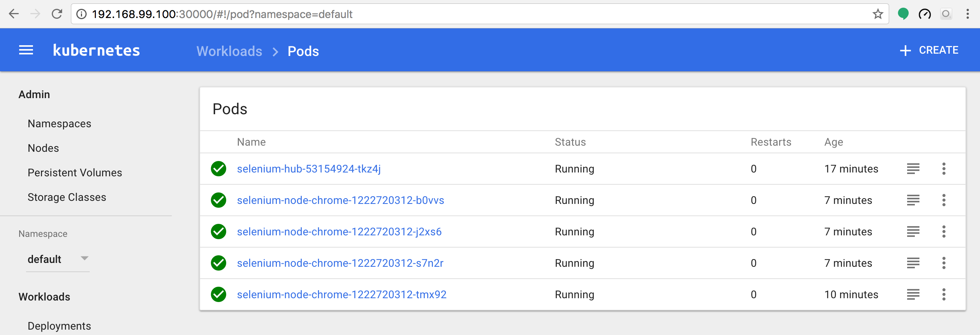Image resolution: width=980 pixels, height=335 pixels.
Task: Click the Age column header
Action: pyautogui.click(x=834, y=142)
